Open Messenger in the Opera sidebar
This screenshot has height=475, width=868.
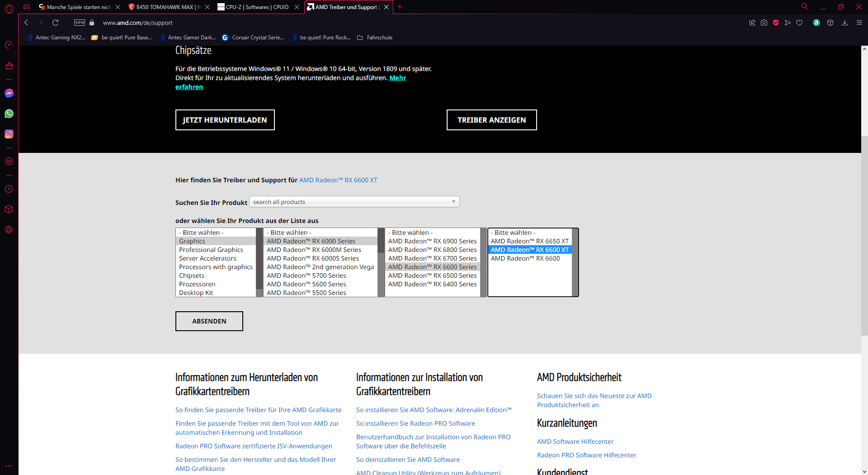(x=9, y=93)
